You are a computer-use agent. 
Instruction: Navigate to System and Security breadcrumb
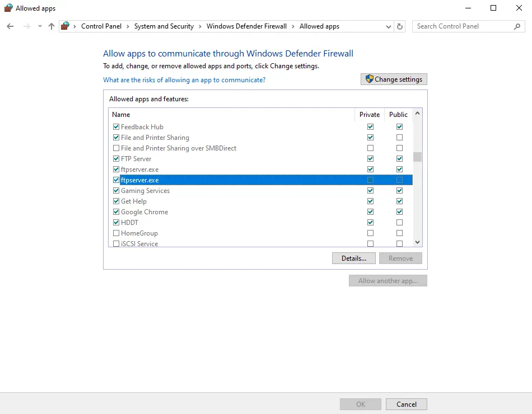pos(164,26)
